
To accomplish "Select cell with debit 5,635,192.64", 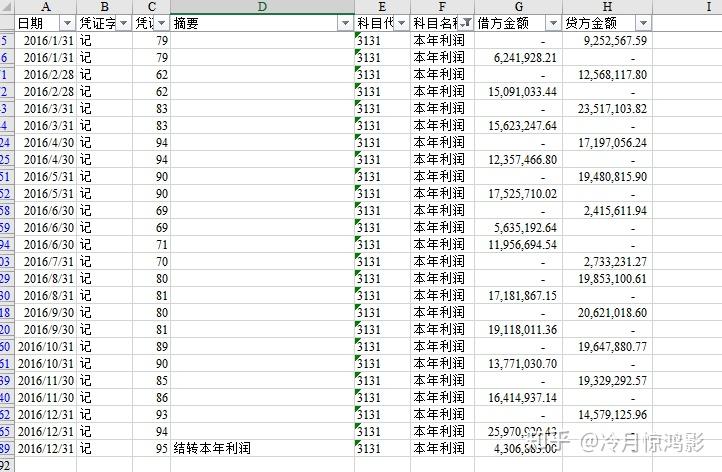I will coord(518,228).
